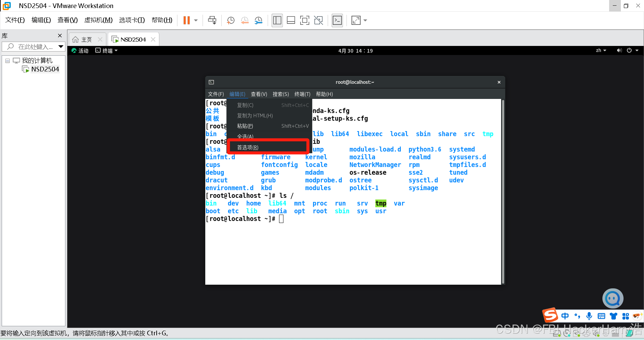644x340 pixels.
Task: Open the 终端 app menu in top bar
Action: pos(107,51)
